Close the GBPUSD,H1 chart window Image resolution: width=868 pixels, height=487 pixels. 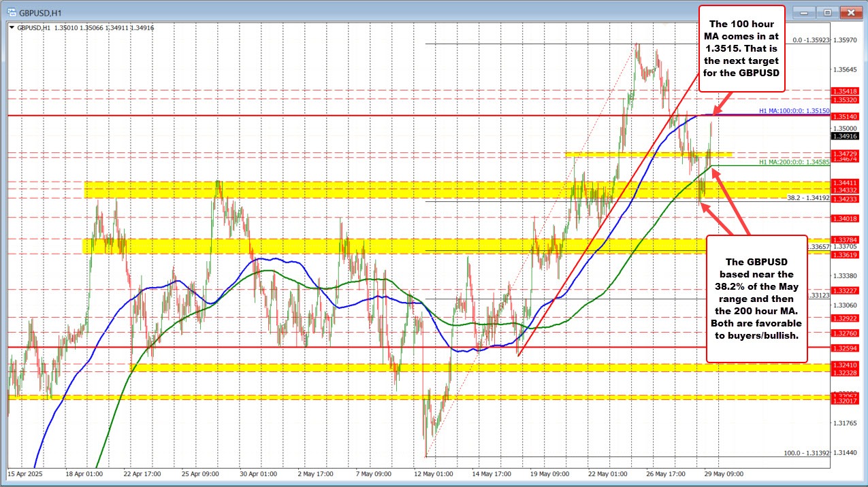click(850, 12)
